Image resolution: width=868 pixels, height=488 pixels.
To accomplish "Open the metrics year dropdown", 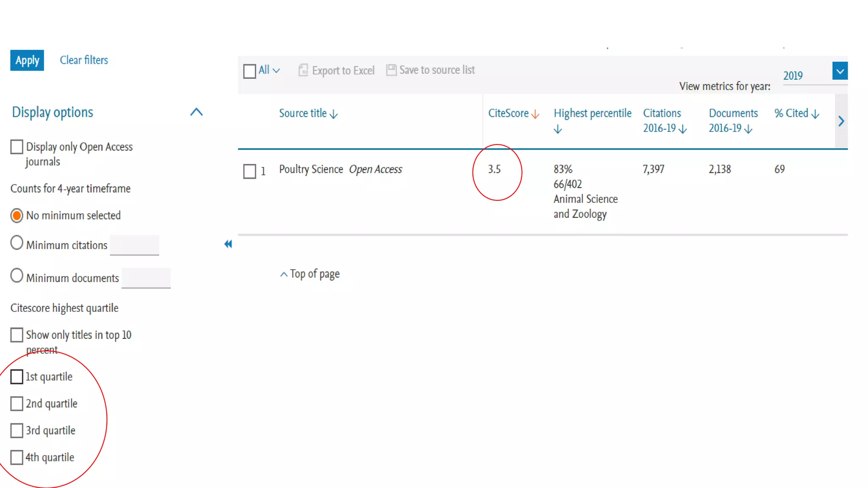I will click(840, 71).
